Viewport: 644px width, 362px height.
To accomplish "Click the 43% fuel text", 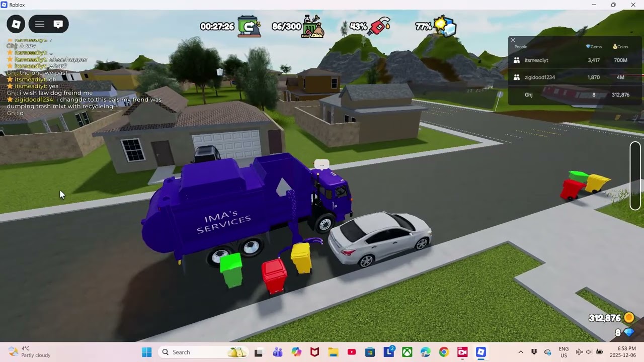I will tap(358, 27).
